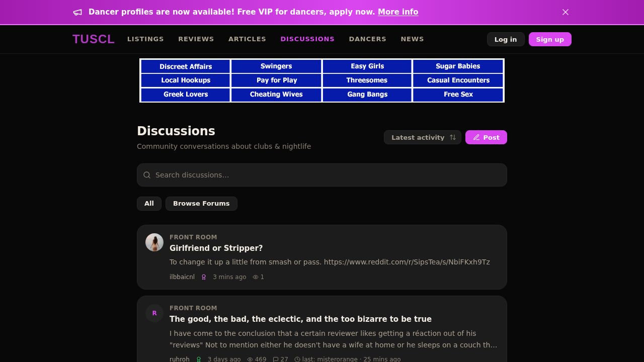
Task: Open the Articles menu item
Action: [247, 39]
